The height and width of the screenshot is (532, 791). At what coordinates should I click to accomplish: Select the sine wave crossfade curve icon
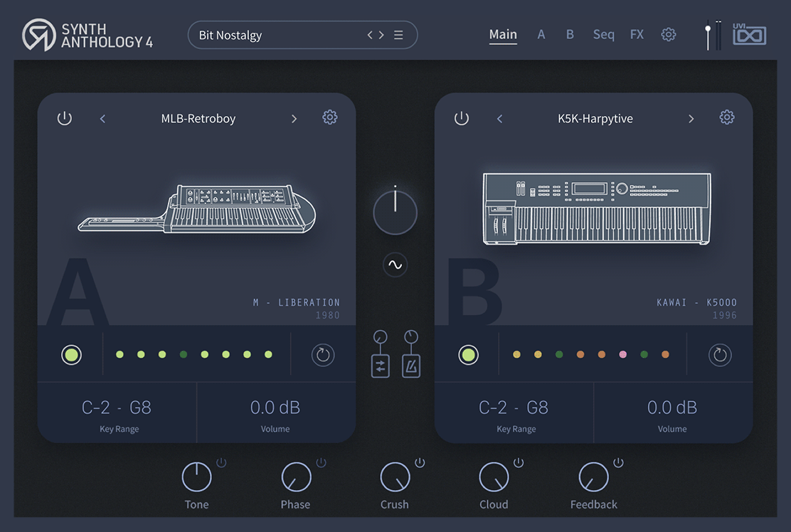pos(395,265)
